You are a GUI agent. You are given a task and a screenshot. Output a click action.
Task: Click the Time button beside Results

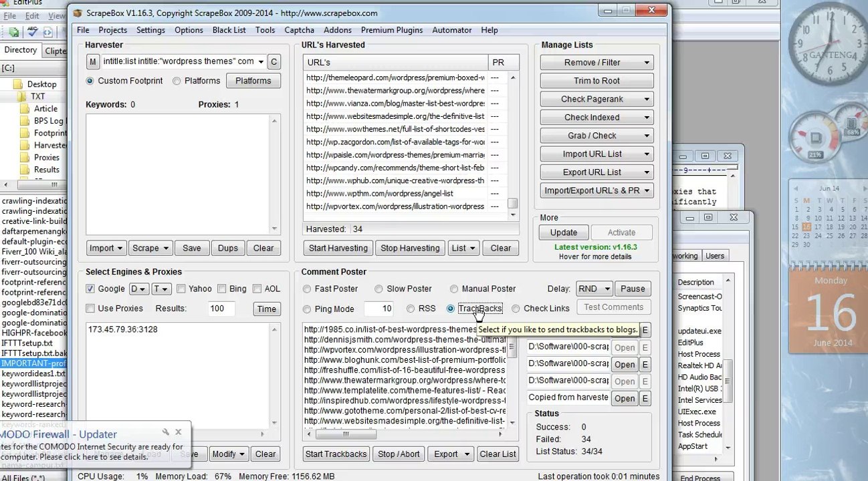coord(266,309)
